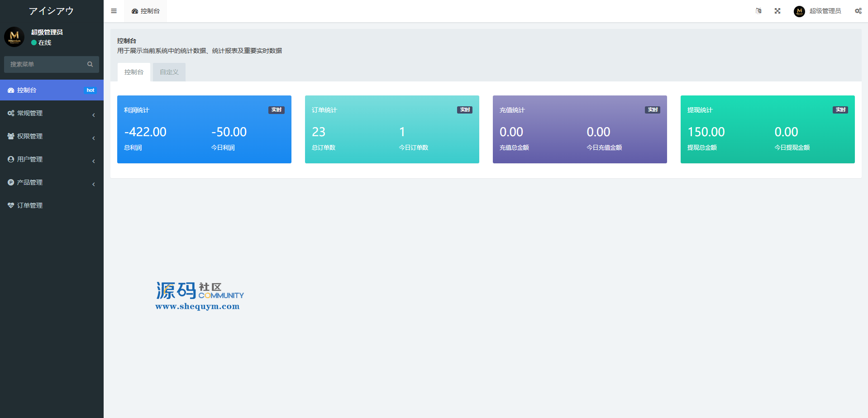Click the 搜索菜单 search field
This screenshot has width=868, height=418.
pos(52,64)
